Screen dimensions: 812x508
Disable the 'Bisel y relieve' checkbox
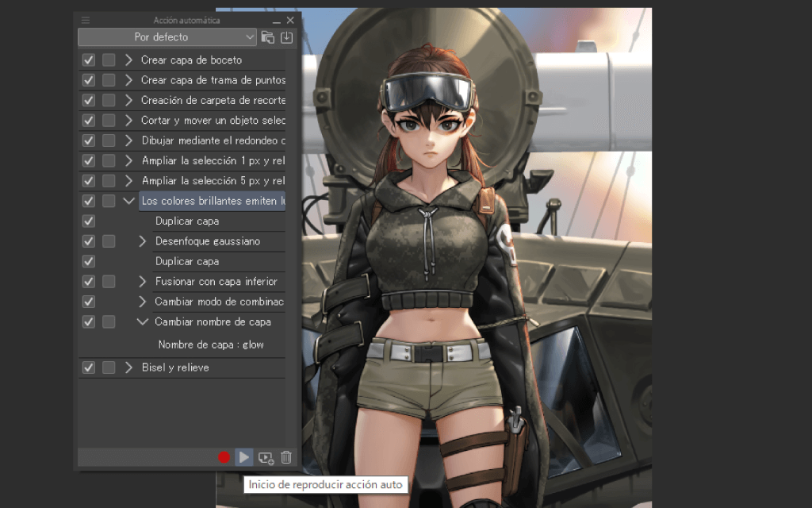[x=87, y=367]
